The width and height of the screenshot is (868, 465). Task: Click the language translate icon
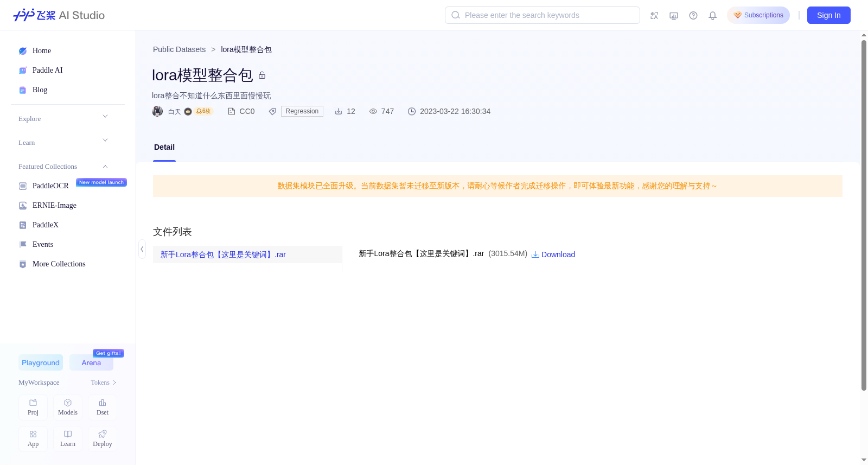coord(654,16)
